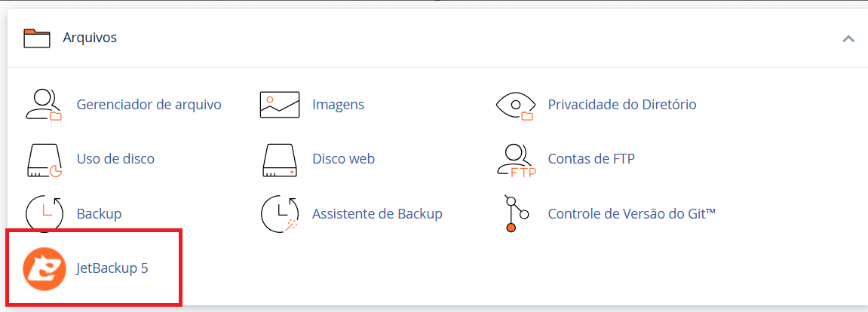
Task: Click the Backup clock icon
Action: (44, 213)
